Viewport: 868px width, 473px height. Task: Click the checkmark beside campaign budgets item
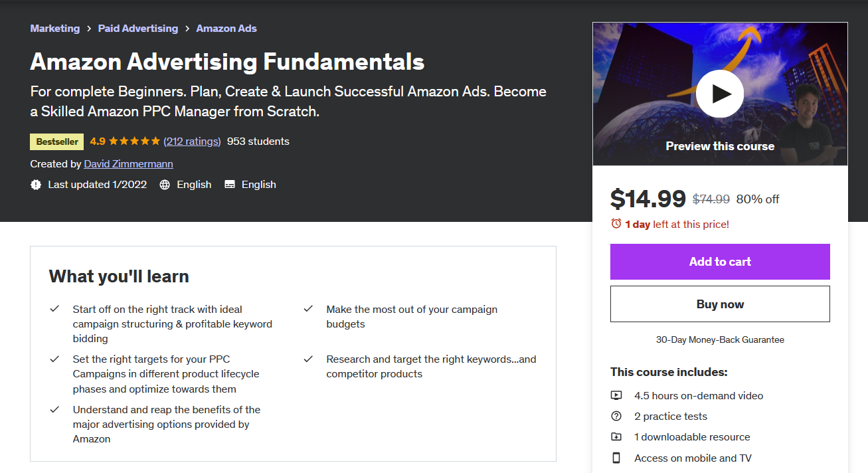[x=308, y=309]
